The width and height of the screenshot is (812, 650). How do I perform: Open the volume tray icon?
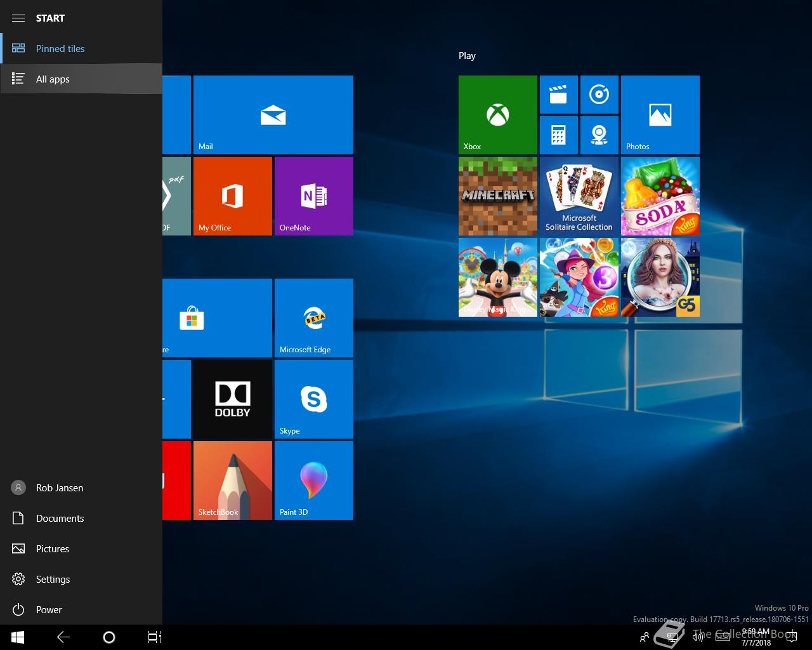point(697,637)
